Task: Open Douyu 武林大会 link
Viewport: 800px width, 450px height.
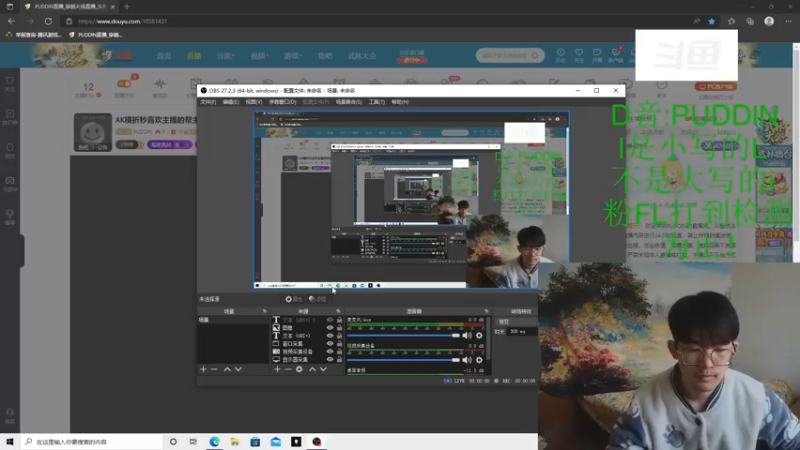Action: point(362,56)
